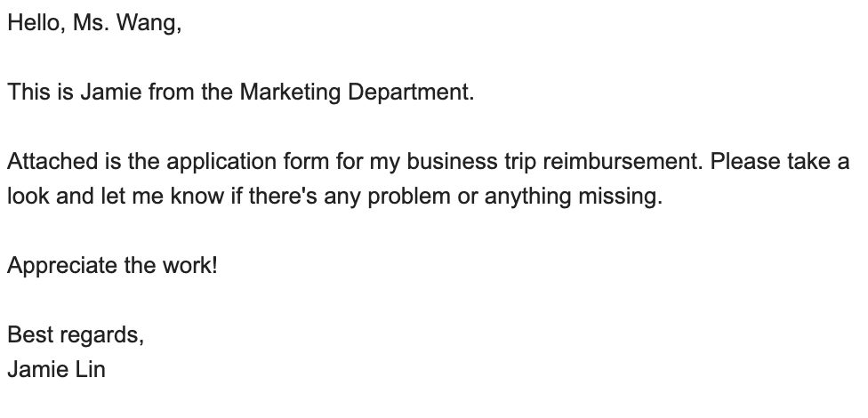Click the signature "Jamie Lin"
Screen dimensions: 868x418
click(x=56, y=368)
